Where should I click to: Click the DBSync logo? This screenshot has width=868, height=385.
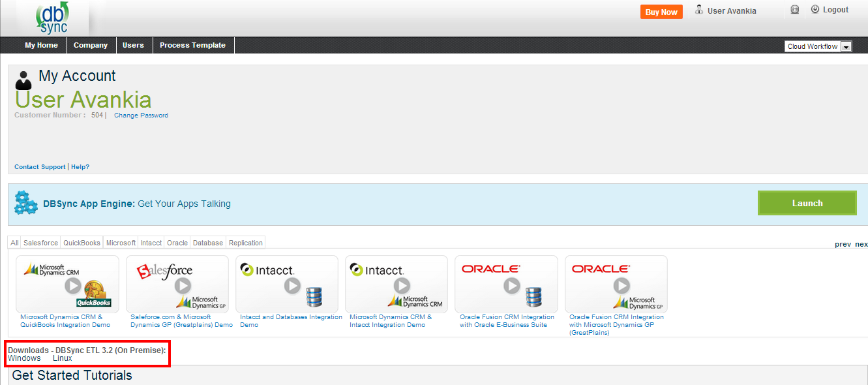(x=53, y=19)
